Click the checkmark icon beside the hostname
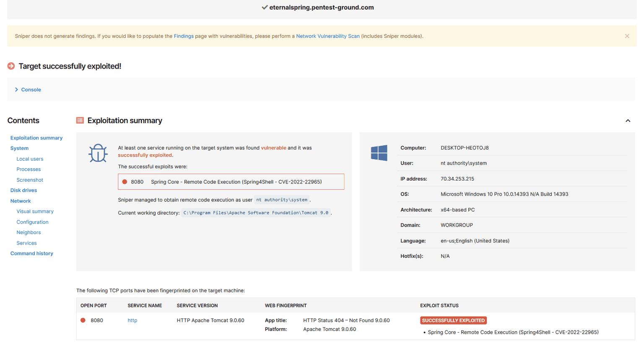644x345 pixels. pyautogui.click(x=265, y=8)
